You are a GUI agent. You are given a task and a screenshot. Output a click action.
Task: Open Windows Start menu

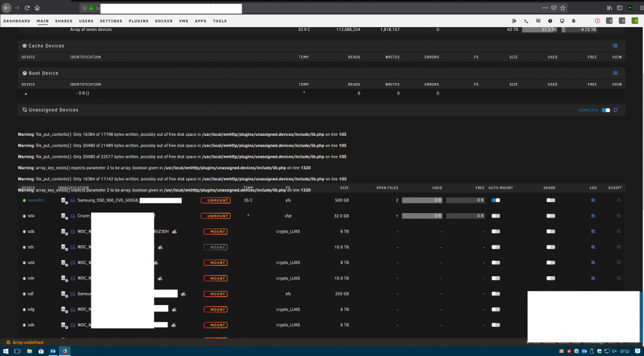pyautogui.click(x=6, y=351)
